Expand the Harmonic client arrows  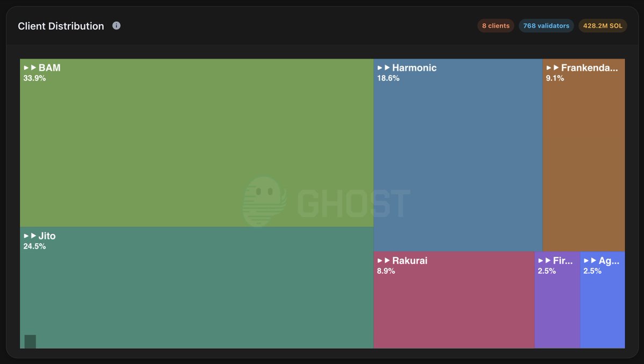(383, 68)
